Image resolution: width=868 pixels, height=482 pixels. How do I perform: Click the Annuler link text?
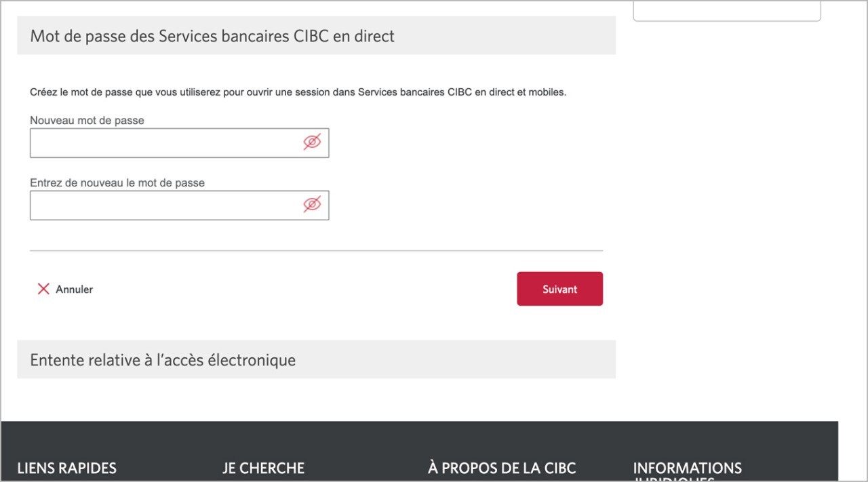(x=74, y=289)
